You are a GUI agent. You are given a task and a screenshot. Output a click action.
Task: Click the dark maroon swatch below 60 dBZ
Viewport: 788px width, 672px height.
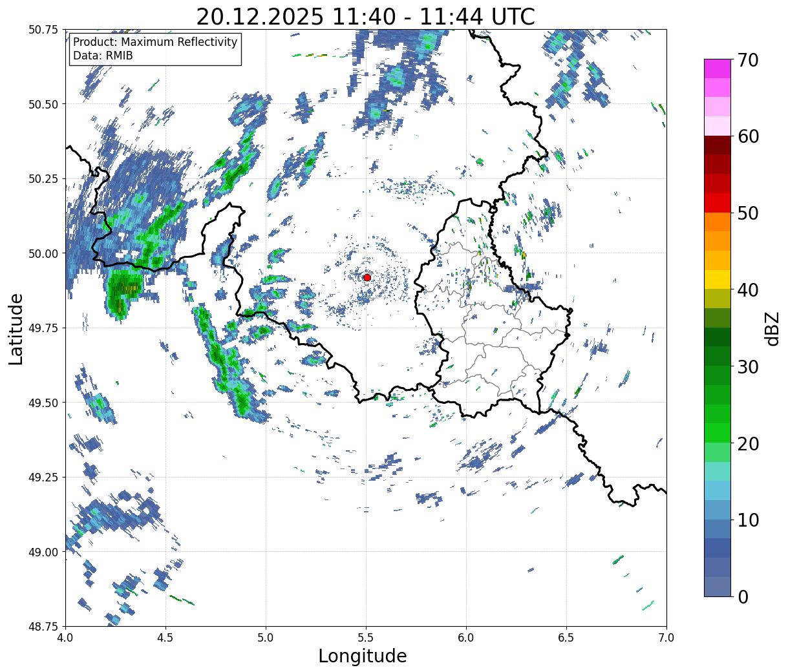point(718,145)
